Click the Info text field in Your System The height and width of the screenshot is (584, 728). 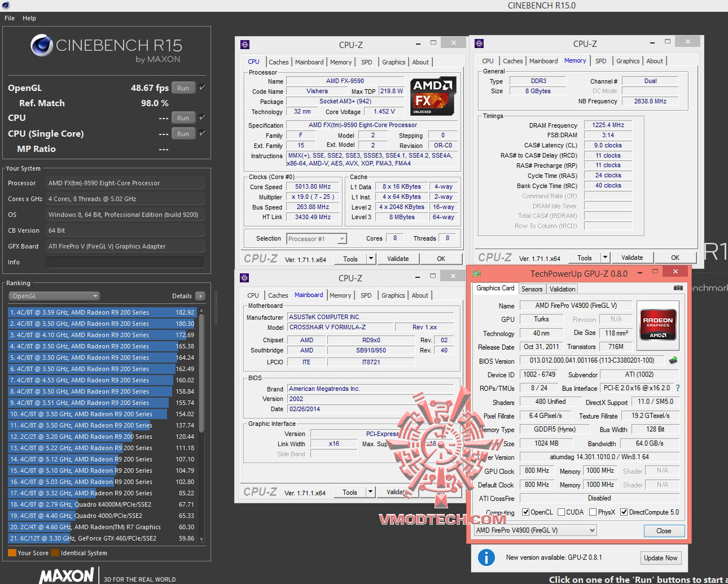click(125, 262)
